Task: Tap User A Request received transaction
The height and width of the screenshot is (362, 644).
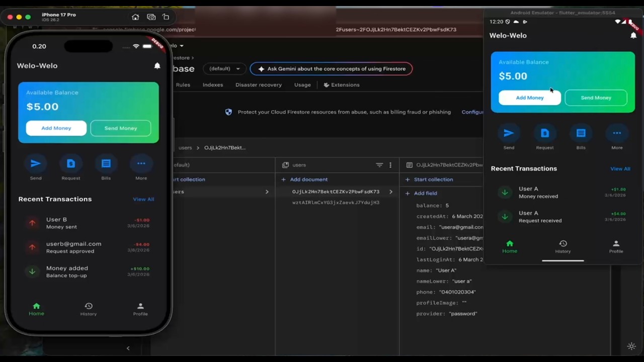Action: click(x=563, y=217)
